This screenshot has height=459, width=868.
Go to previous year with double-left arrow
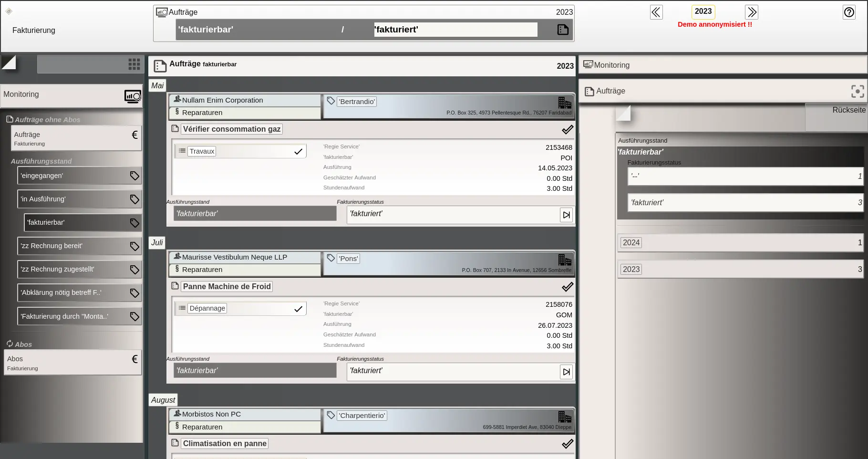(x=656, y=12)
